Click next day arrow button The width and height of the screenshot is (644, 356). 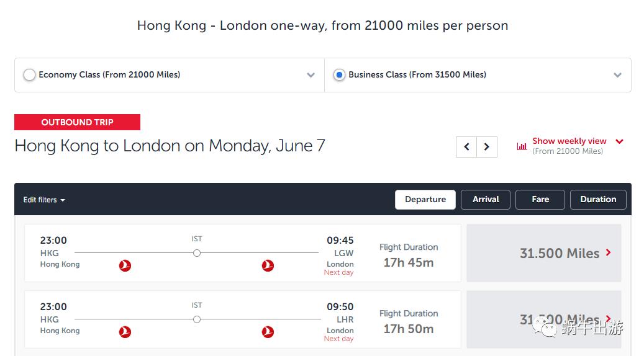point(487,147)
